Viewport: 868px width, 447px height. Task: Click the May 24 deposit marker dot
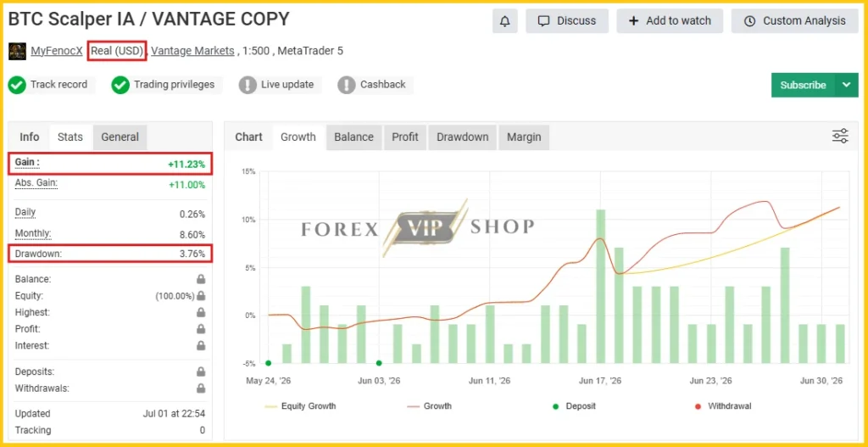click(268, 363)
